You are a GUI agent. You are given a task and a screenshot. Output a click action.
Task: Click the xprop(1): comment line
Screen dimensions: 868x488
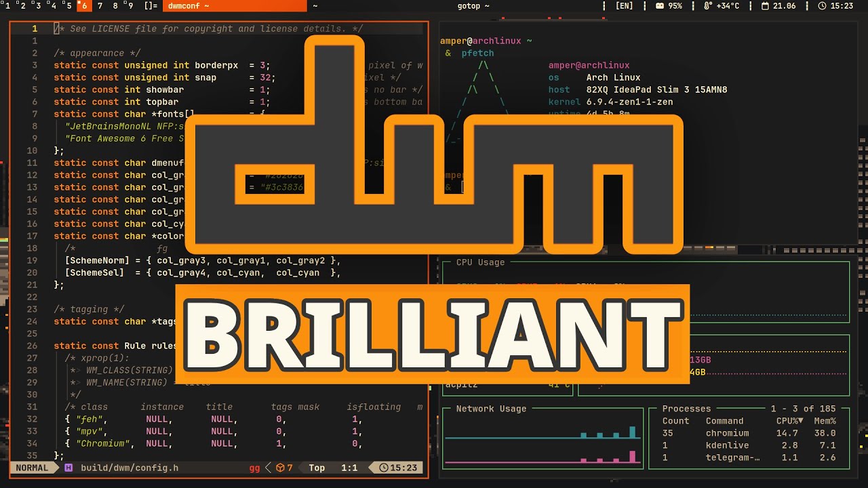[x=97, y=358]
